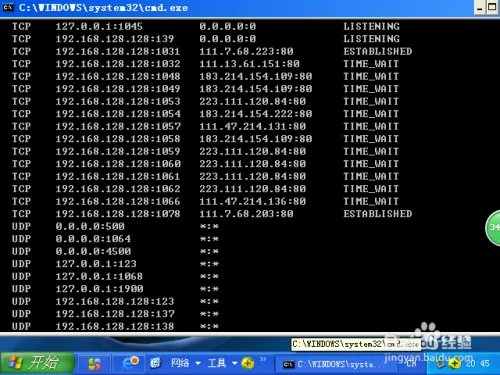Launch the blue browser icon with orange dot
500x375 pixels.
pos(130,363)
